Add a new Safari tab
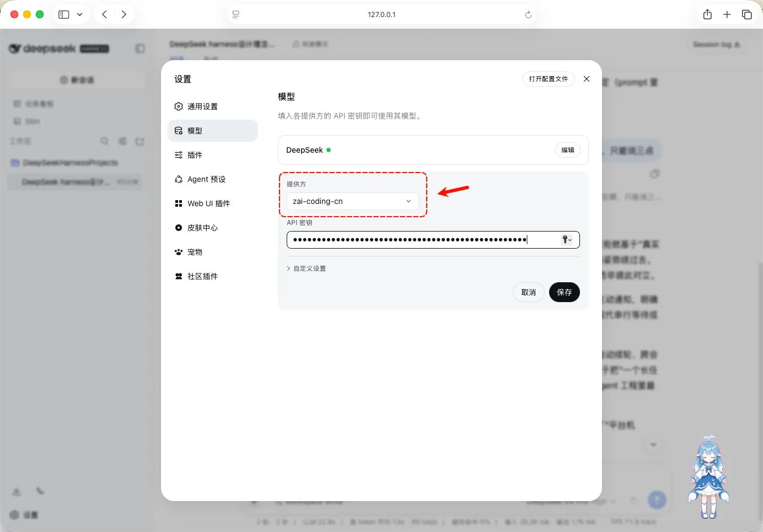 coord(727,14)
